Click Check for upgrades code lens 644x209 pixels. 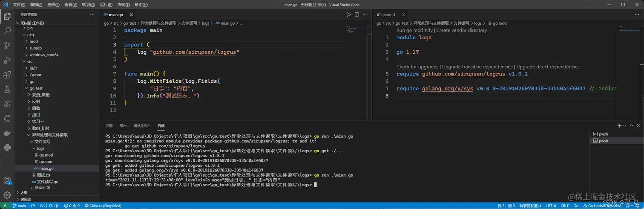(417, 67)
